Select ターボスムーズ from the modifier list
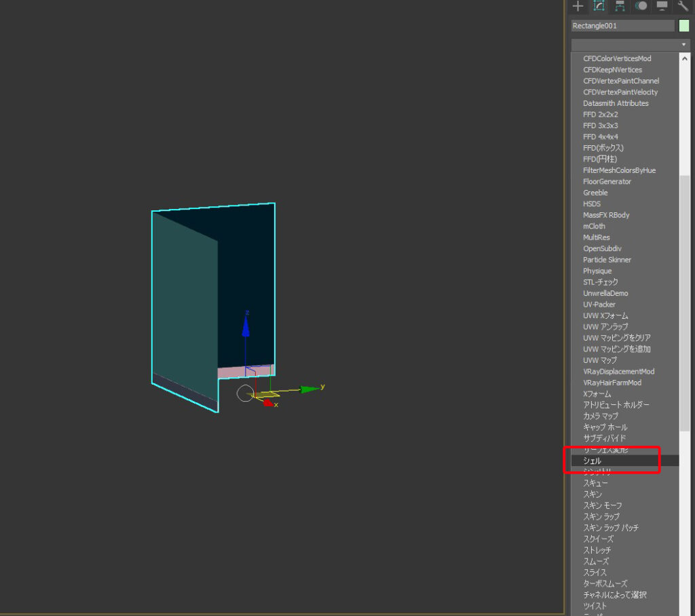The image size is (695, 616). click(x=605, y=583)
